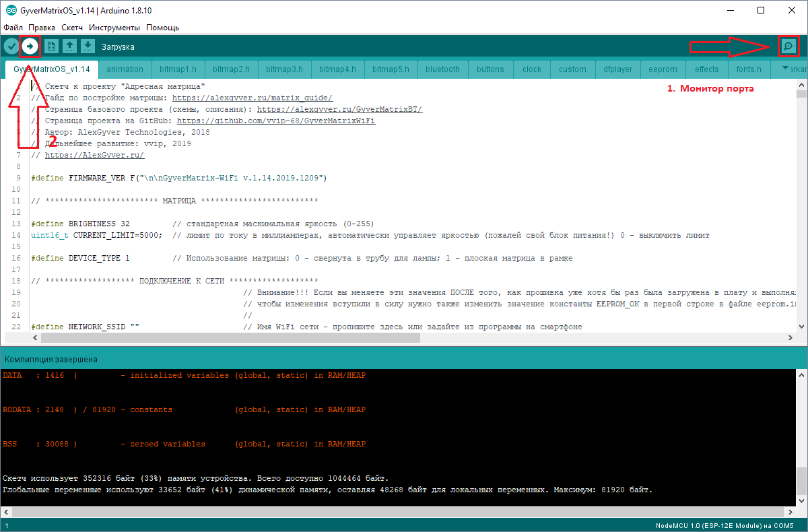The height and width of the screenshot is (532, 808).
Task: Select the GyverMatrixOS_v1.14 tab
Action: click(x=52, y=69)
